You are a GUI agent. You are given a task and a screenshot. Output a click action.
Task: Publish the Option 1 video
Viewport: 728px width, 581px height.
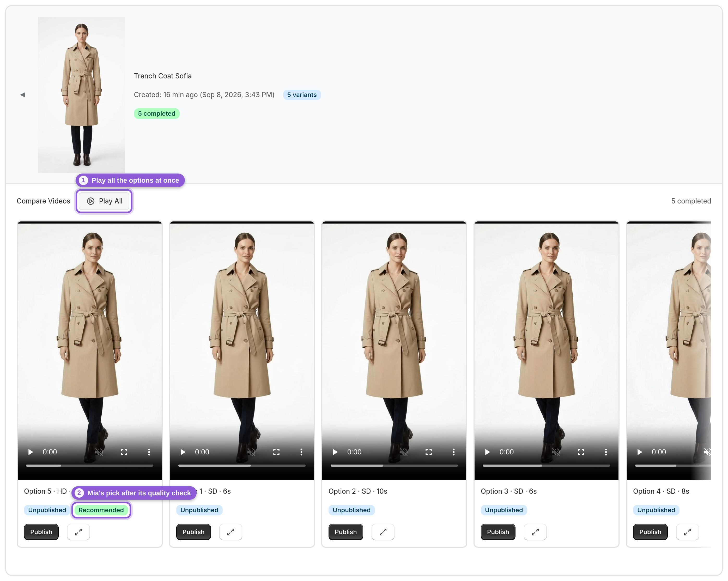click(x=193, y=532)
